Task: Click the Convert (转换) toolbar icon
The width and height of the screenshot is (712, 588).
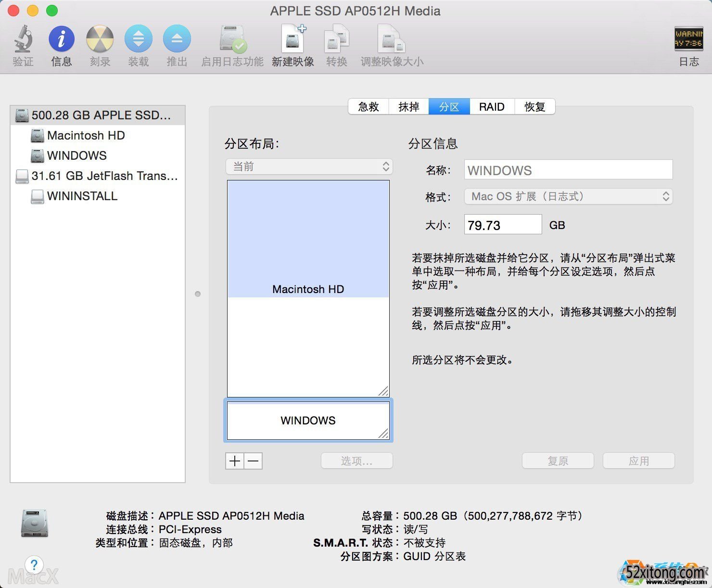Action: (x=337, y=39)
